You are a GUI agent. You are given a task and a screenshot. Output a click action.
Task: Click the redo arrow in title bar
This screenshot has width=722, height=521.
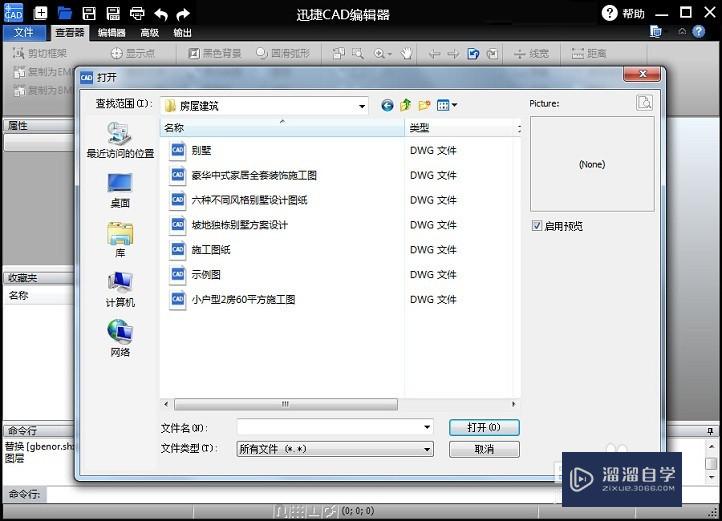click(x=183, y=14)
